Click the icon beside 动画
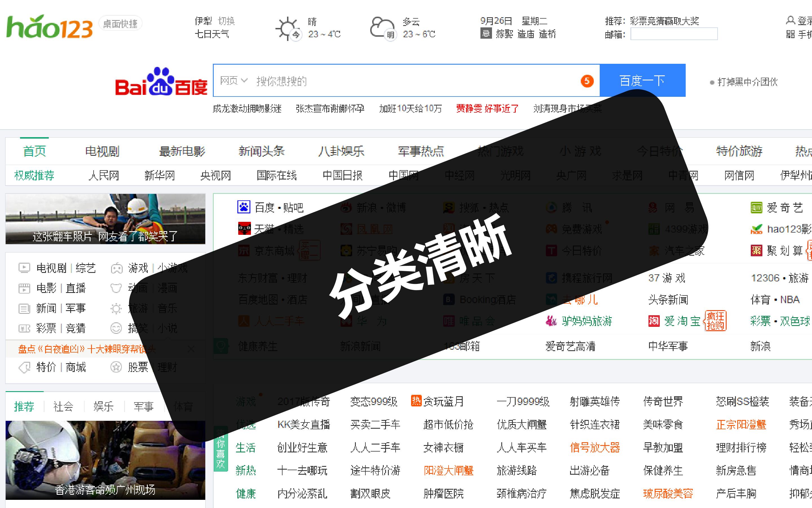 pos(116,288)
